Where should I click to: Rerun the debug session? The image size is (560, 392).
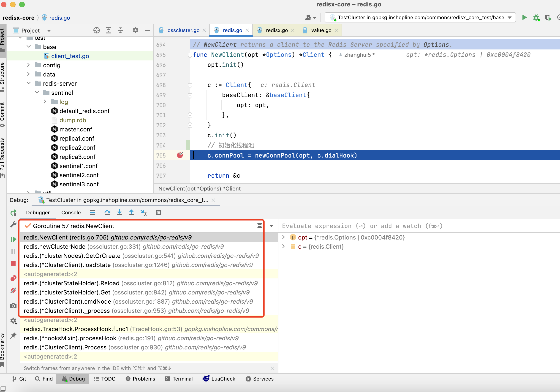[x=14, y=213]
